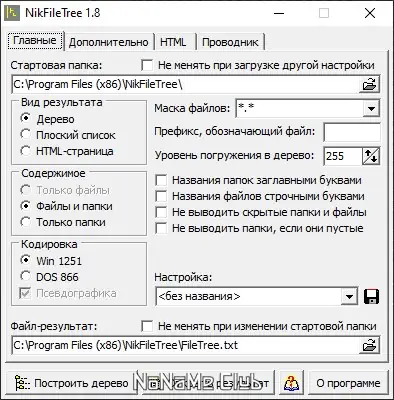This screenshot has width=394, height=400.
Task: Browse for start folder with folder icon
Action: pyautogui.click(x=369, y=84)
